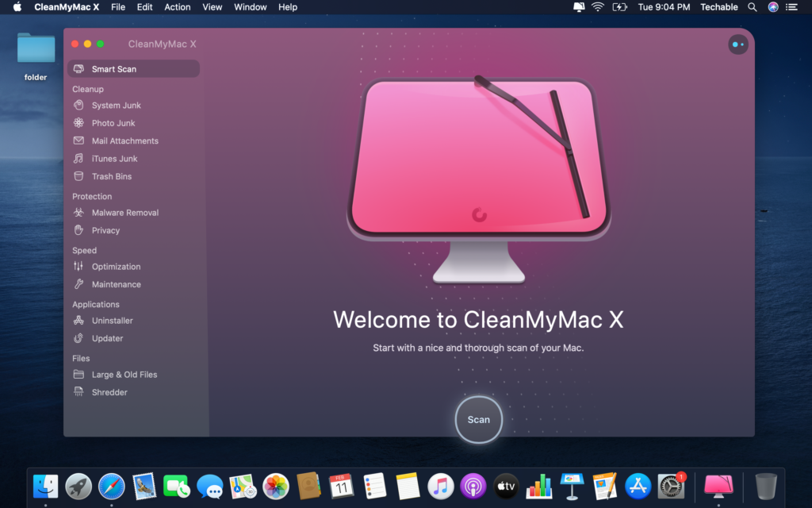The width and height of the screenshot is (812, 508).
Task: Open the Spotlight search magnifier icon
Action: pyautogui.click(x=753, y=7)
